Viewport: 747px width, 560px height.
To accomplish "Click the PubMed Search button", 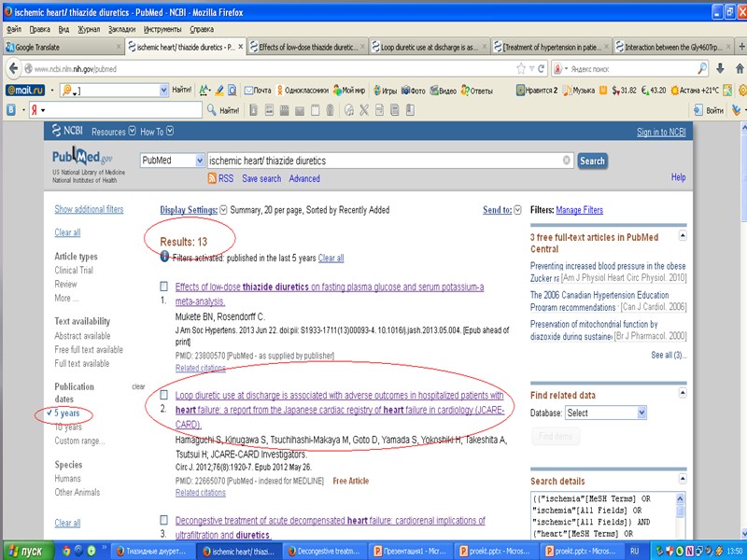I will pyautogui.click(x=592, y=161).
